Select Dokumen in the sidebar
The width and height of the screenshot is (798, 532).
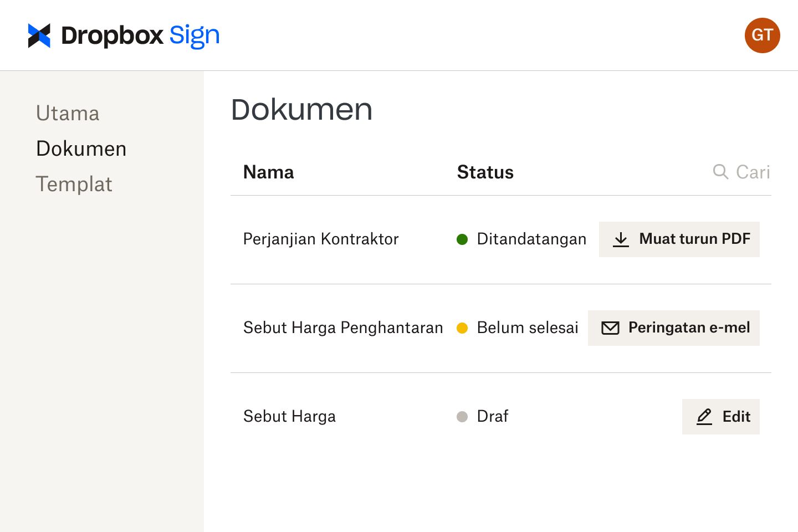click(x=81, y=149)
